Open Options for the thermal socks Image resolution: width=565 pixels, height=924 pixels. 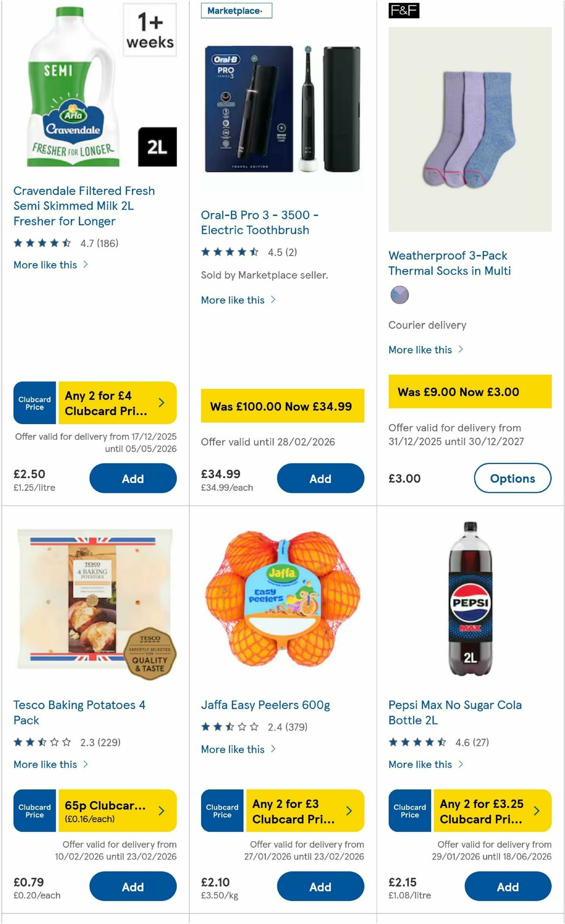pos(512,478)
